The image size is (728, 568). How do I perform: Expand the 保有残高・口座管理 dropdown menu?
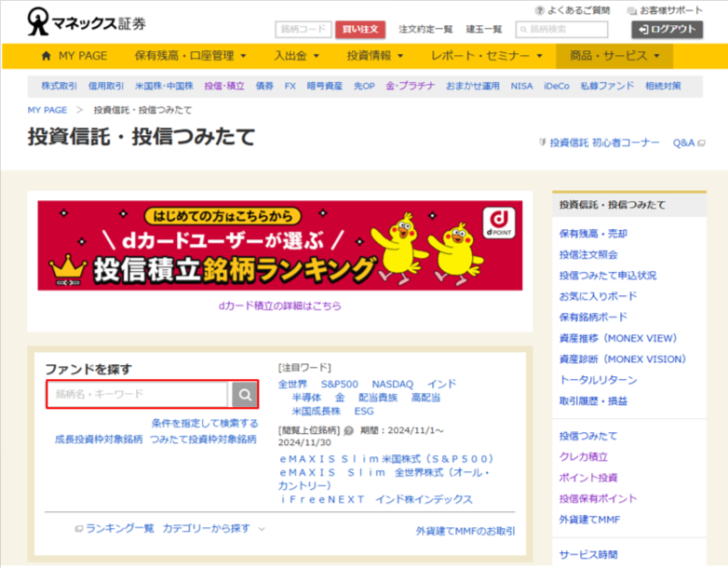pyautogui.click(x=190, y=56)
